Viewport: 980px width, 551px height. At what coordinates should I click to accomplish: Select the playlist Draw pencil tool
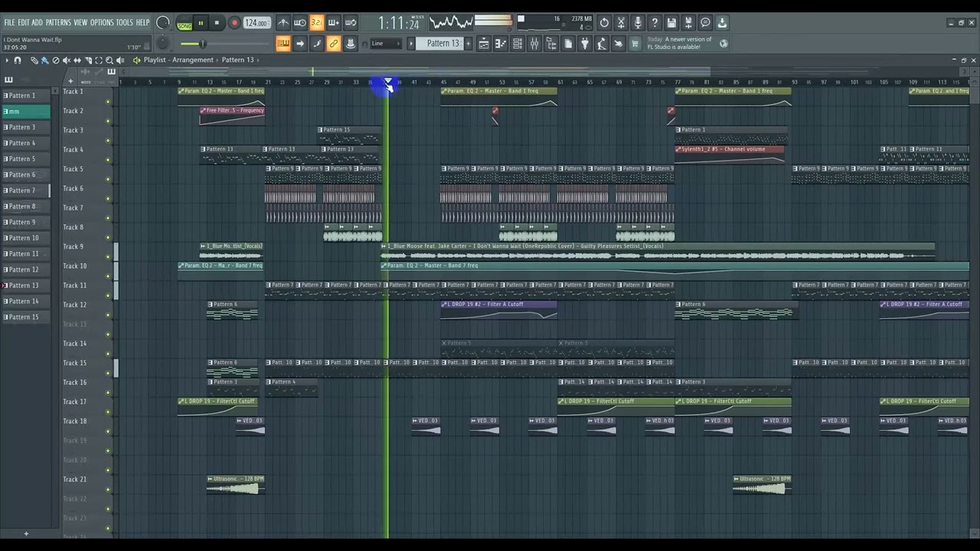point(34,60)
